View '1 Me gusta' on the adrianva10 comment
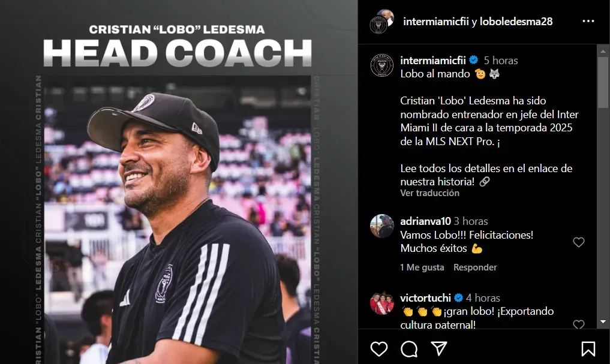This screenshot has width=610, height=364. click(422, 267)
